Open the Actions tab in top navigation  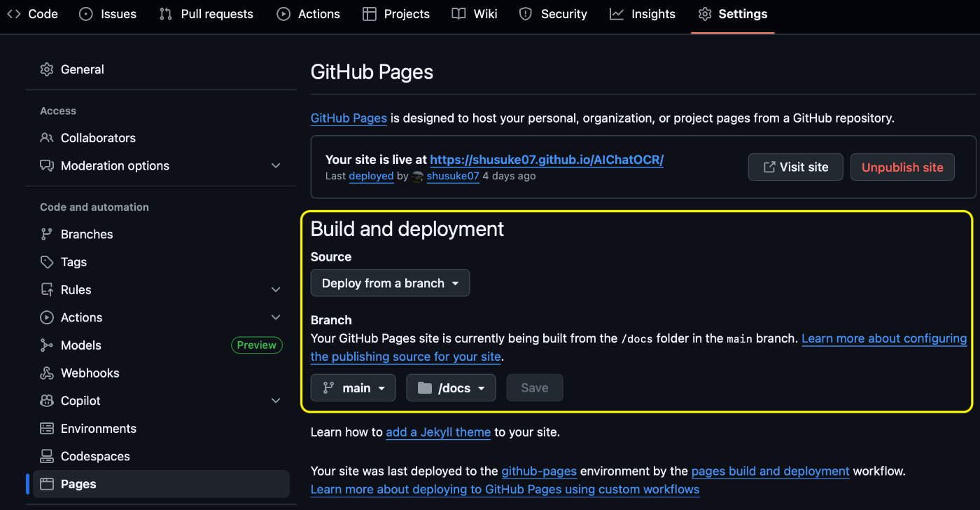click(308, 14)
